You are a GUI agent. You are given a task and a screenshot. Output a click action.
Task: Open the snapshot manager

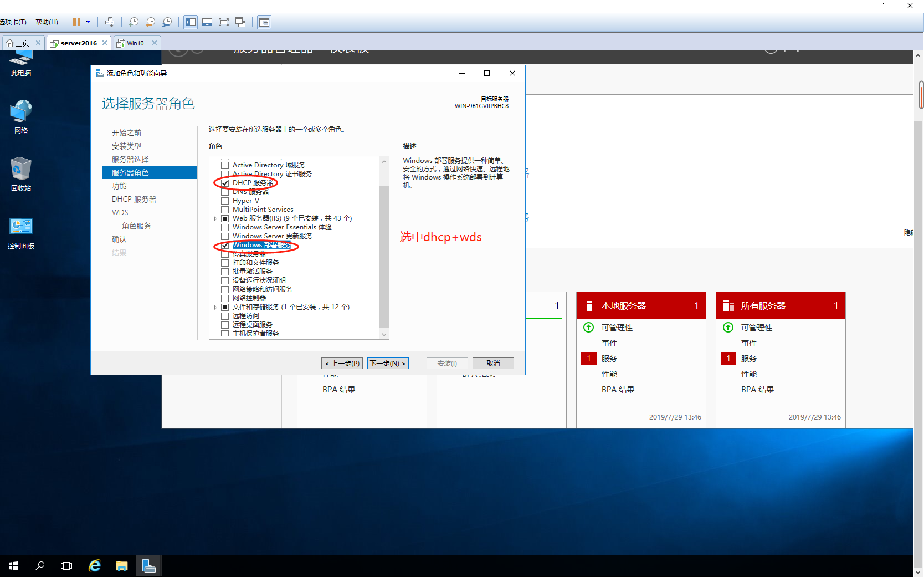(x=167, y=22)
